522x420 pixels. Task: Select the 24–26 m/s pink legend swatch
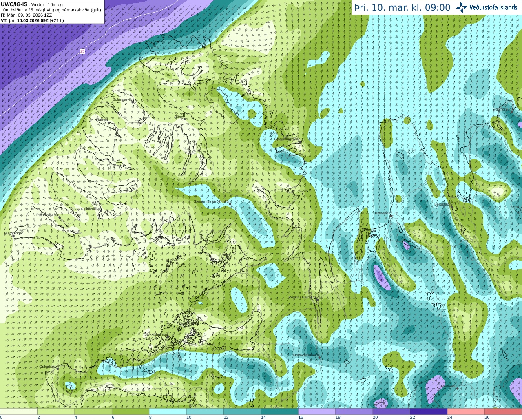click(466, 411)
